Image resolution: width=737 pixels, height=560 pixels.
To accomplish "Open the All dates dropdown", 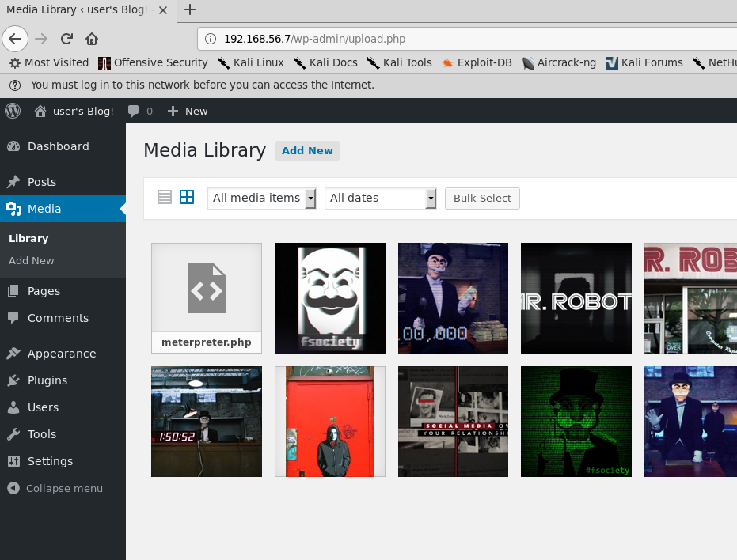I will [380, 199].
